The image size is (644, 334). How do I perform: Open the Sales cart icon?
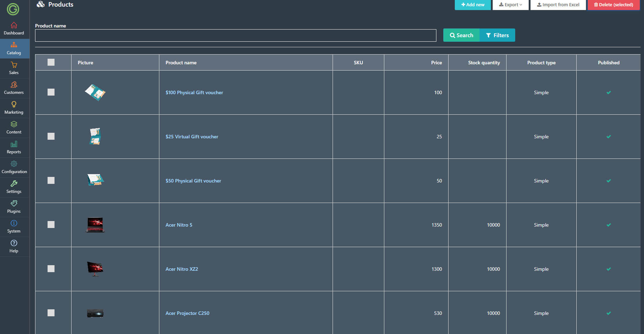pos(14,65)
